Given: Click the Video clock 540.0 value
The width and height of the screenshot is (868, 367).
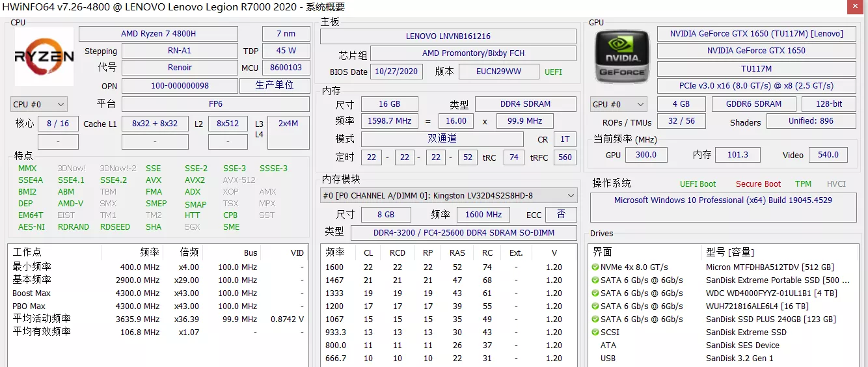Looking at the screenshot, I should pos(828,155).
